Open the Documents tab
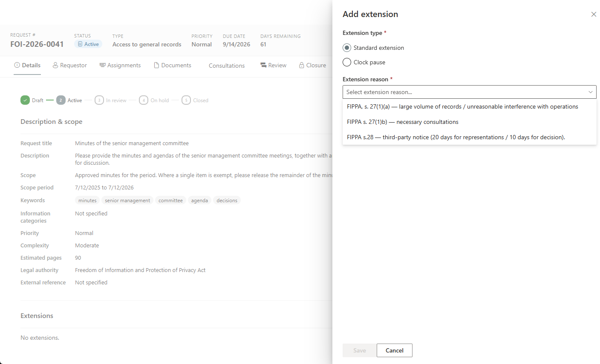 click(x=173, y=65)
